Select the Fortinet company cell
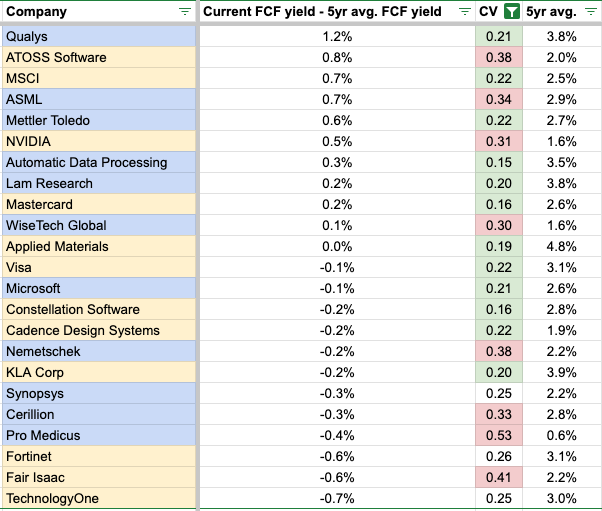This screenshot has height=511, width=602. [x=99, y=456]
